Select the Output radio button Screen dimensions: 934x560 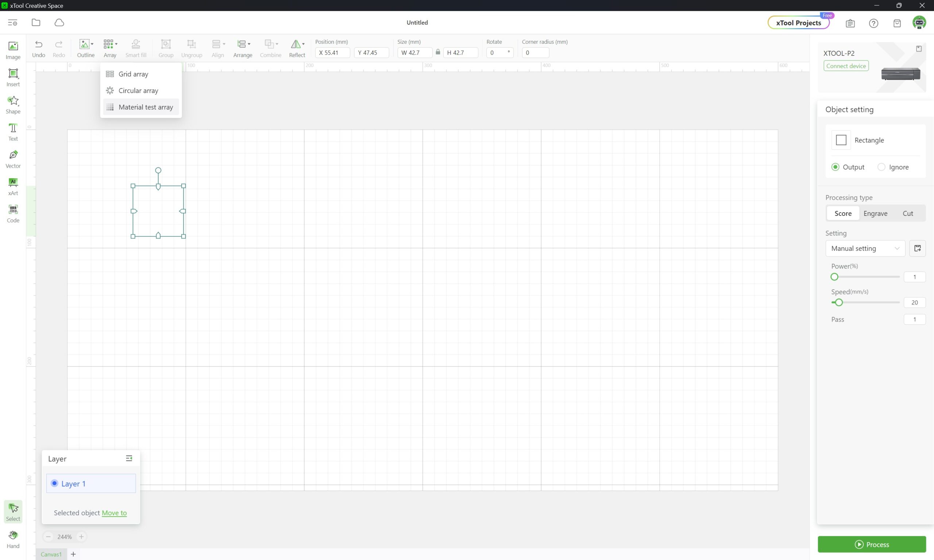click(x=835, y=167)
